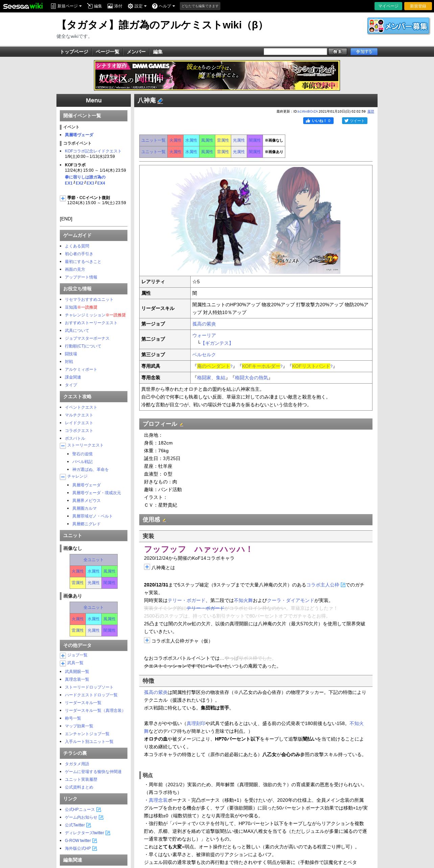Click external link icon beside ディレクターズtwitter

coord(108,833)
